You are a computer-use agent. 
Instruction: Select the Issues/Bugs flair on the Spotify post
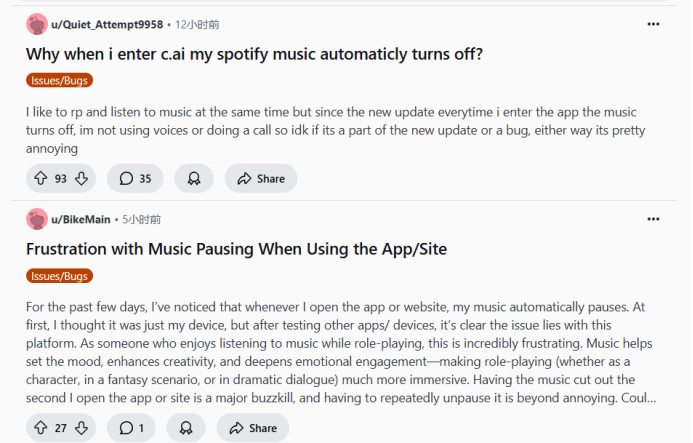pos(59,80)
